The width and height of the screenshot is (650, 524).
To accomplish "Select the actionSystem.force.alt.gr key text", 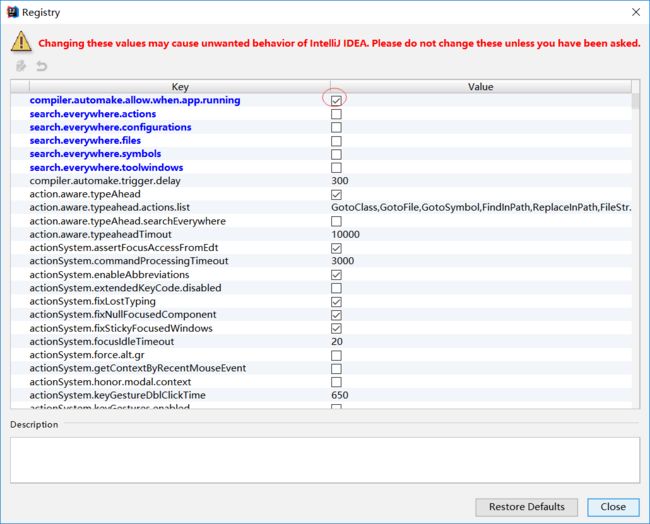I will 87,355.
